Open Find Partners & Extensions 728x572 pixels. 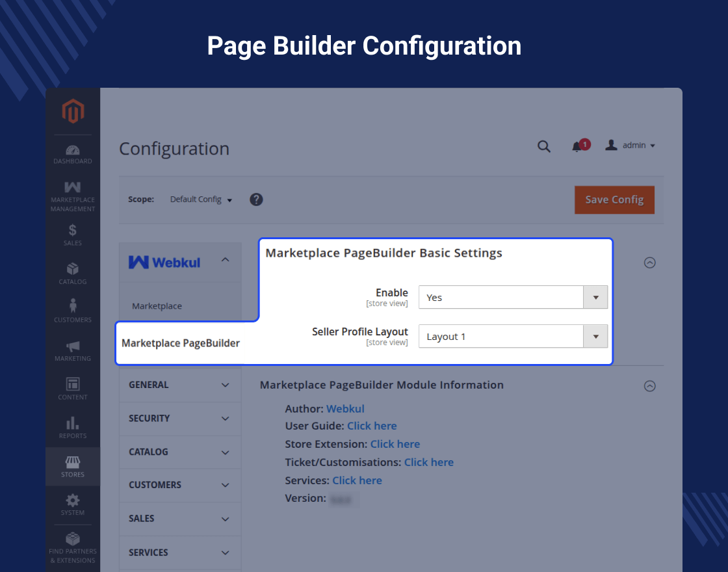coord(72,548)
